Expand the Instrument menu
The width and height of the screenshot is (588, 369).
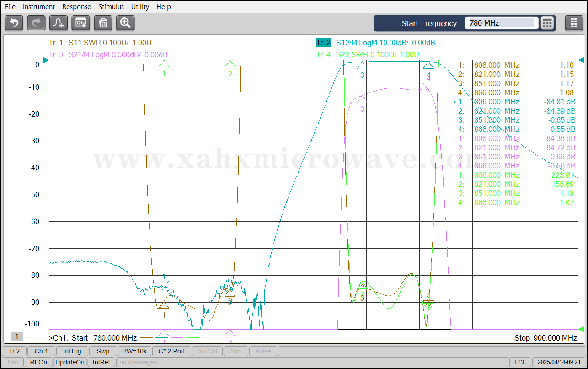tap(39, 7)
